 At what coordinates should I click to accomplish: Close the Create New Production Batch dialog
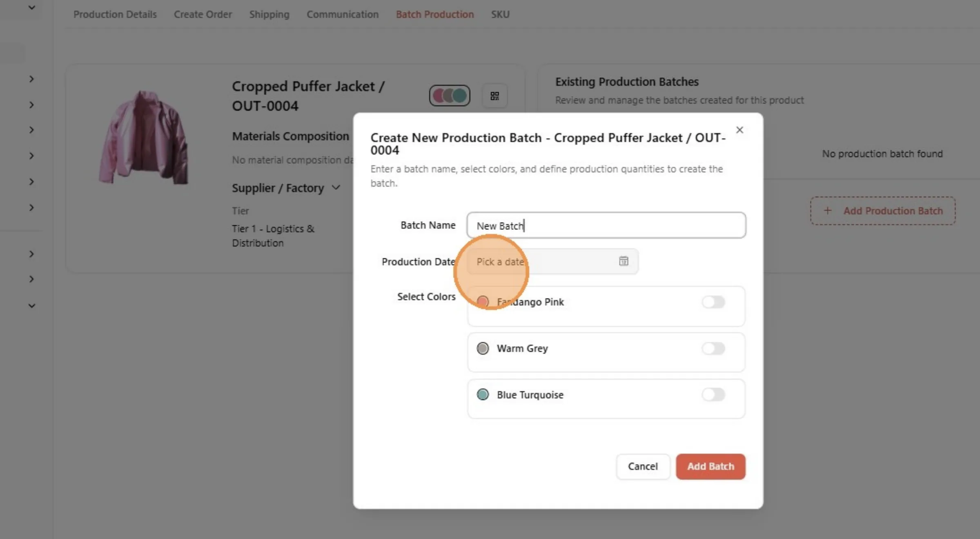739,130
